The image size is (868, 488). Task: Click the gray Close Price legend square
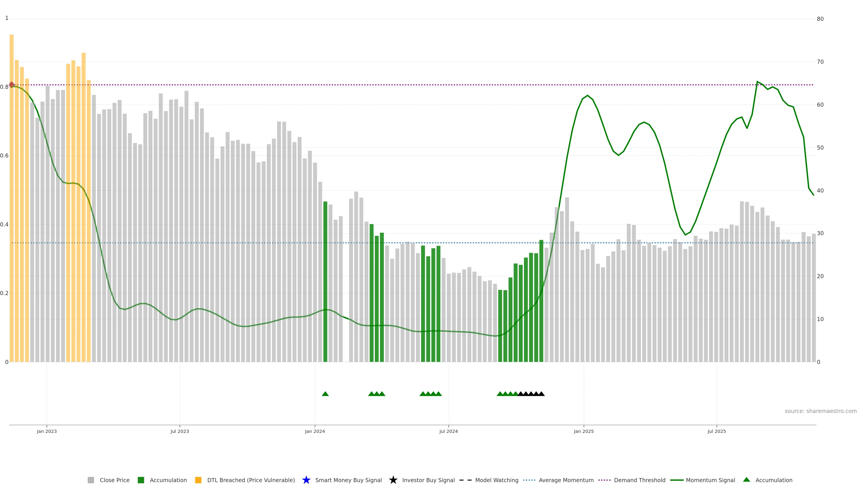pos(91,480)
